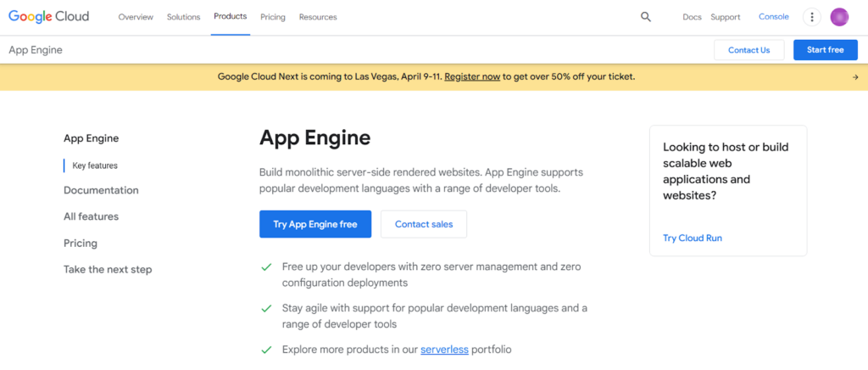Click the Docs link
The width and height of the screenshot is (868, 370).
coord(692,17)
